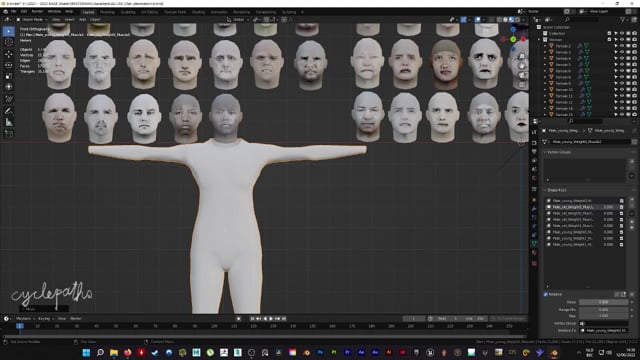
Task: Open the Render menu
Action: click(x=37, y=12)
